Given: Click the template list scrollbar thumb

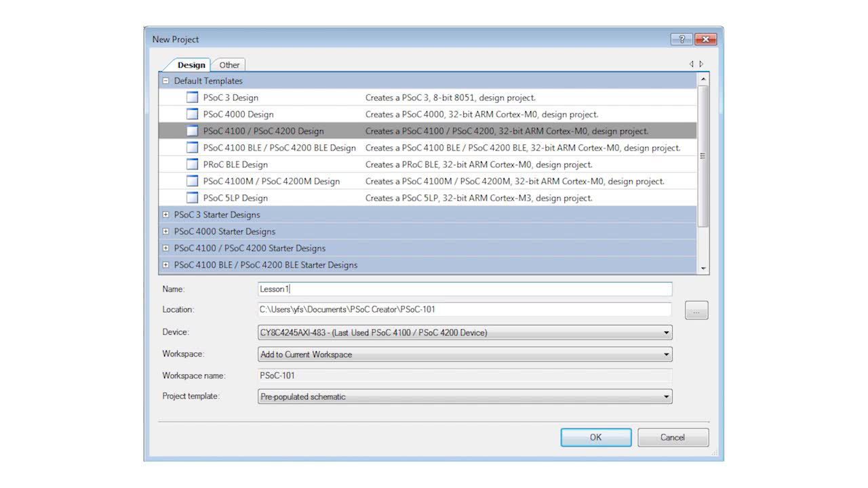Looking at the screenshot, I should click(703, 156).
